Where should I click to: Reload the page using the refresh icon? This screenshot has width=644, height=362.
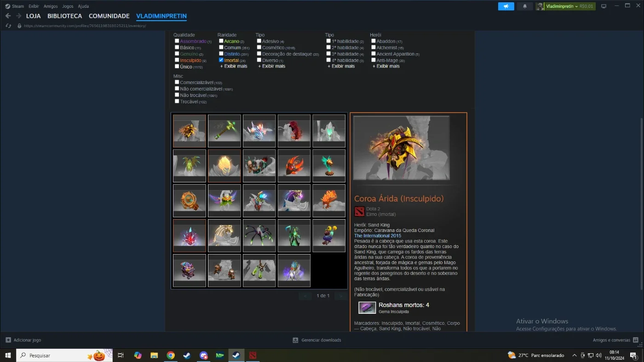pyautogui.click(x=8, y=26)
